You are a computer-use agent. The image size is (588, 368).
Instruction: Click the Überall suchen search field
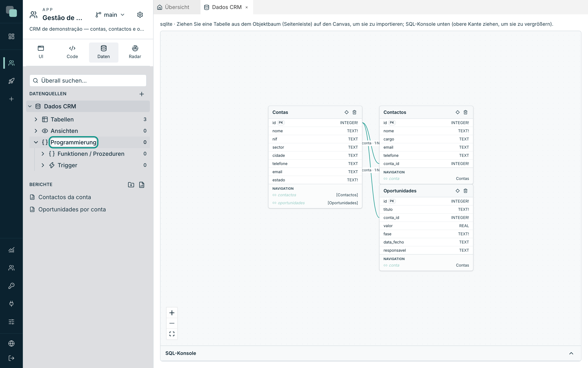click(x=88, y=81)
